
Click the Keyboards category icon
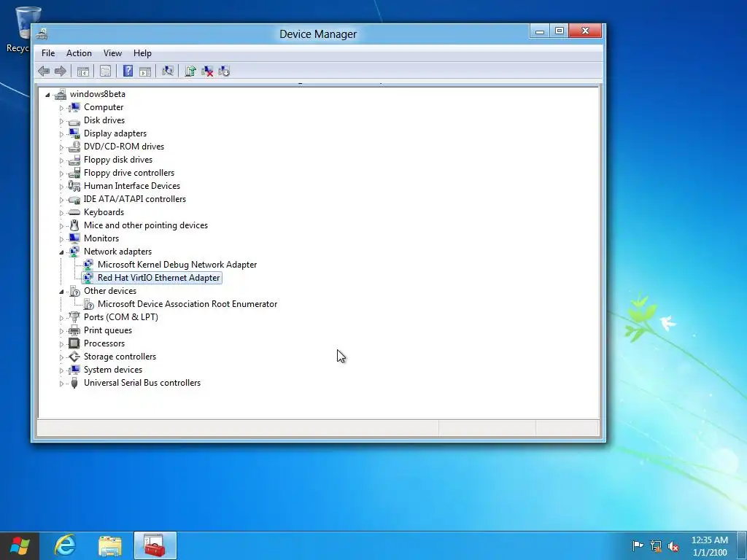(74, 212)
